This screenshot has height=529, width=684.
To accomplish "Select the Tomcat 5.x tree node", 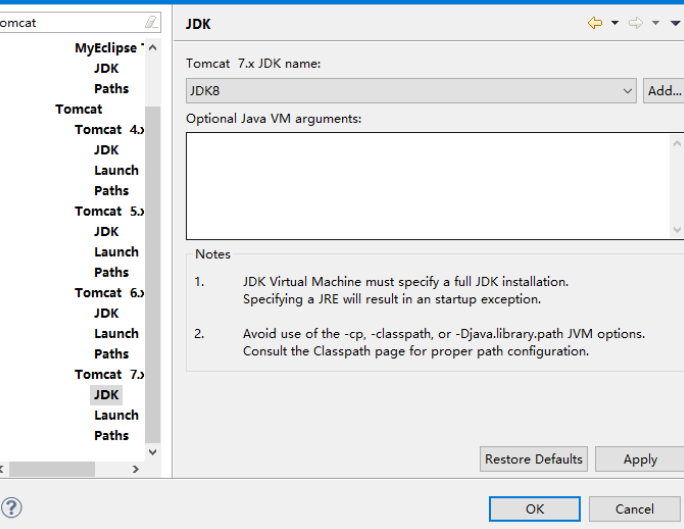I will pyautogui.click(x=109, y=211).
